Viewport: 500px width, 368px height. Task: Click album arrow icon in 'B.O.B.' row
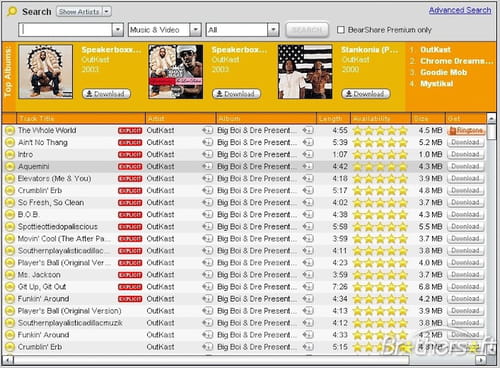click(308, 215)
